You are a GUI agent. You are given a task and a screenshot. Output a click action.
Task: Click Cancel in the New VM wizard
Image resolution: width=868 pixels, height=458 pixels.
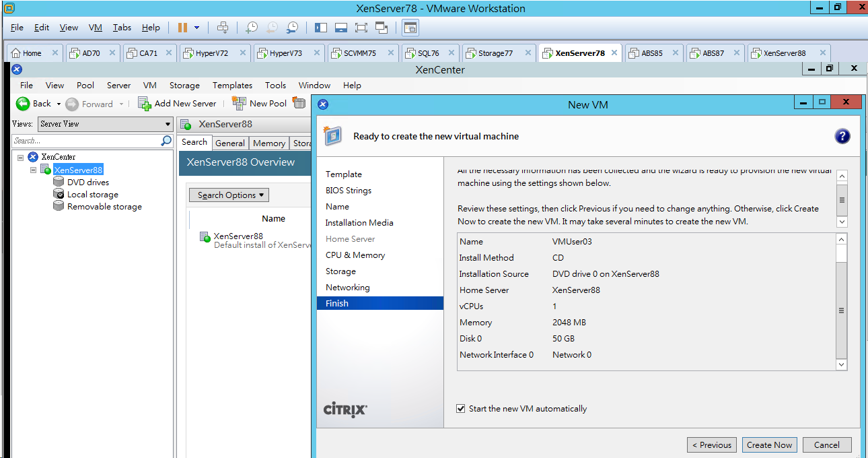coord(826,445)
